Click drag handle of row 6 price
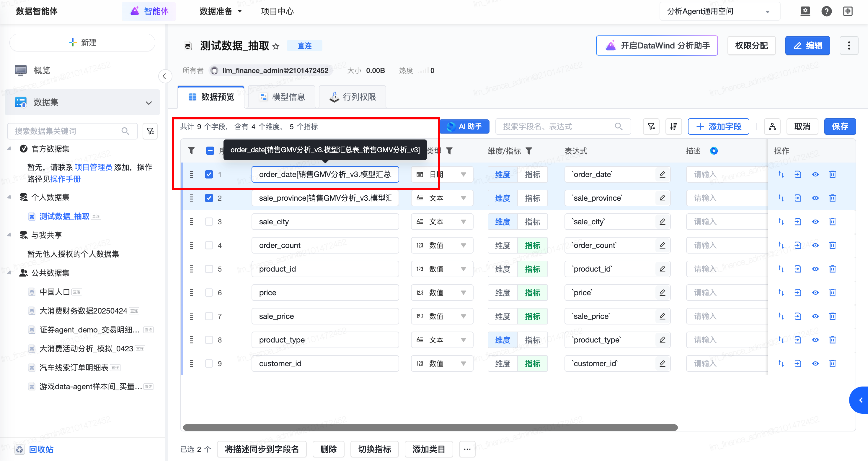 point(191,292)
